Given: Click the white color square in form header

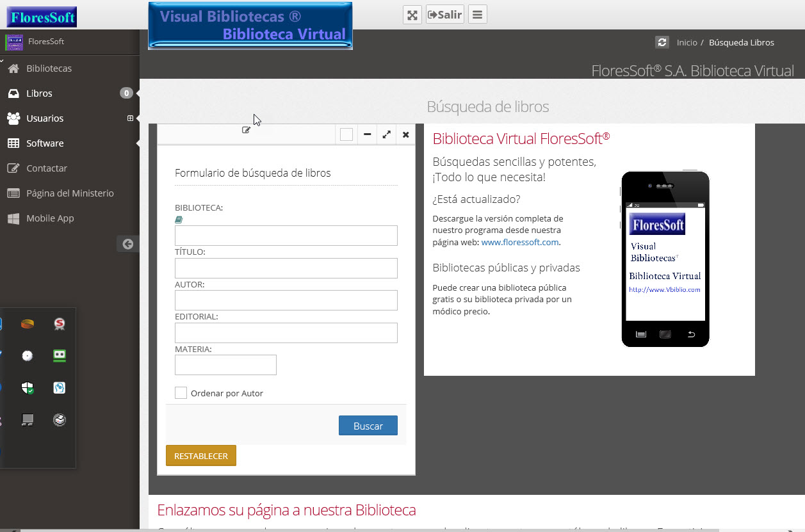Looking at the screenshot, I should (346, 134).
